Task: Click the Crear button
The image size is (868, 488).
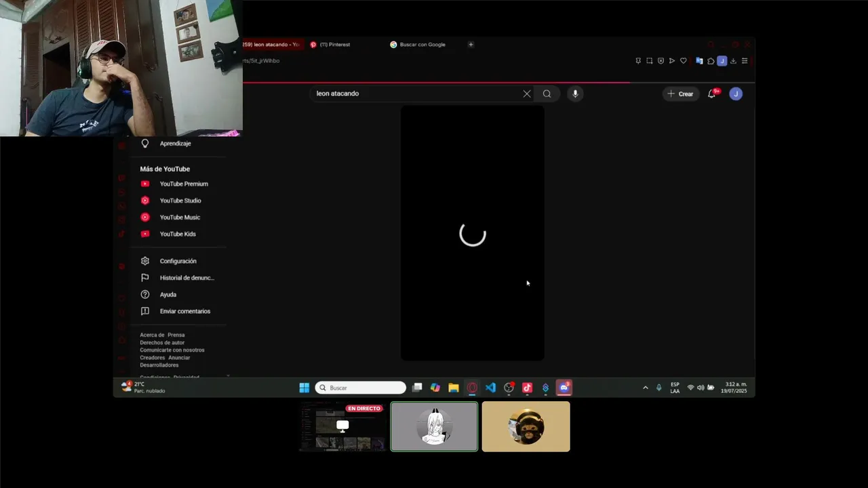Action: pyautogui.click(x=681, y=94)
